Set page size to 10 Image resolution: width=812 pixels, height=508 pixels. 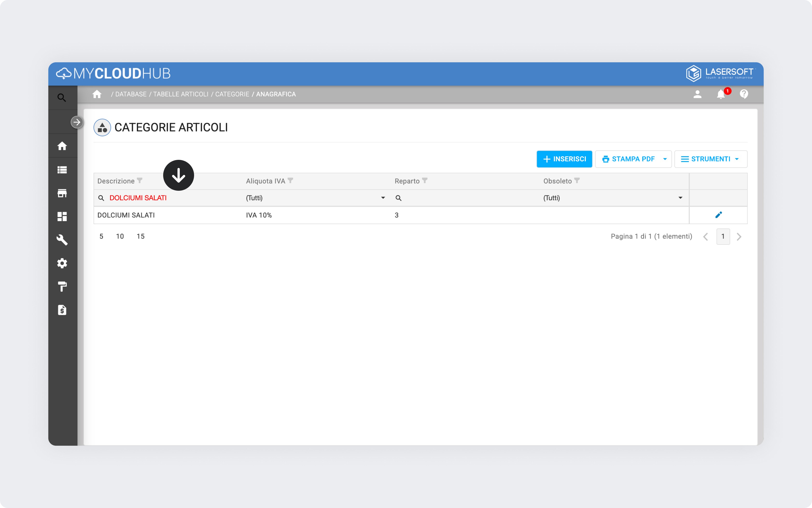120,237
